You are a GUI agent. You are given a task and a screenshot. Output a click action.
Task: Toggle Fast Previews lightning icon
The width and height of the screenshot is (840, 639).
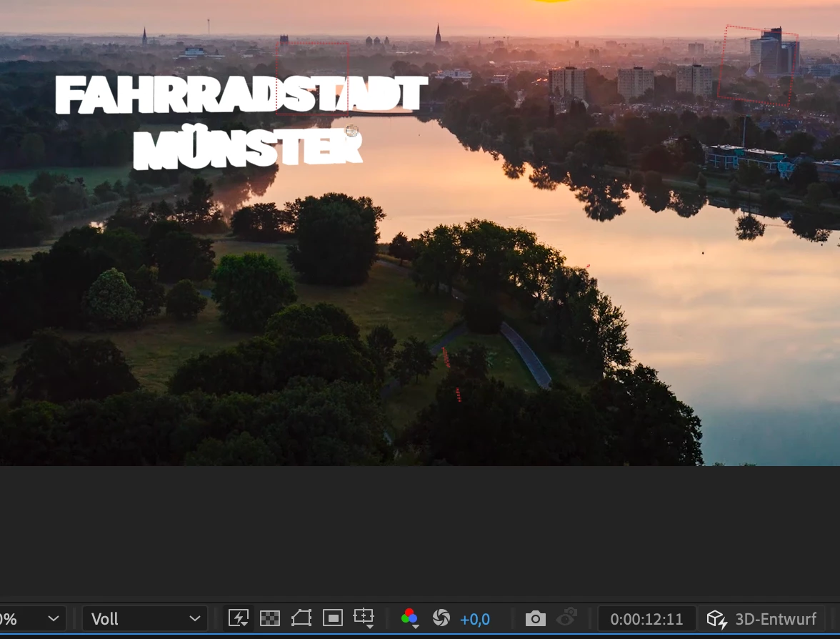coord(239,618)
